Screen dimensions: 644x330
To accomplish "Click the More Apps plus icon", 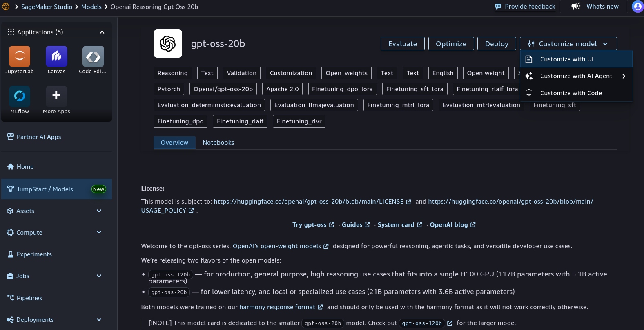I will click(x=56, y=95).
